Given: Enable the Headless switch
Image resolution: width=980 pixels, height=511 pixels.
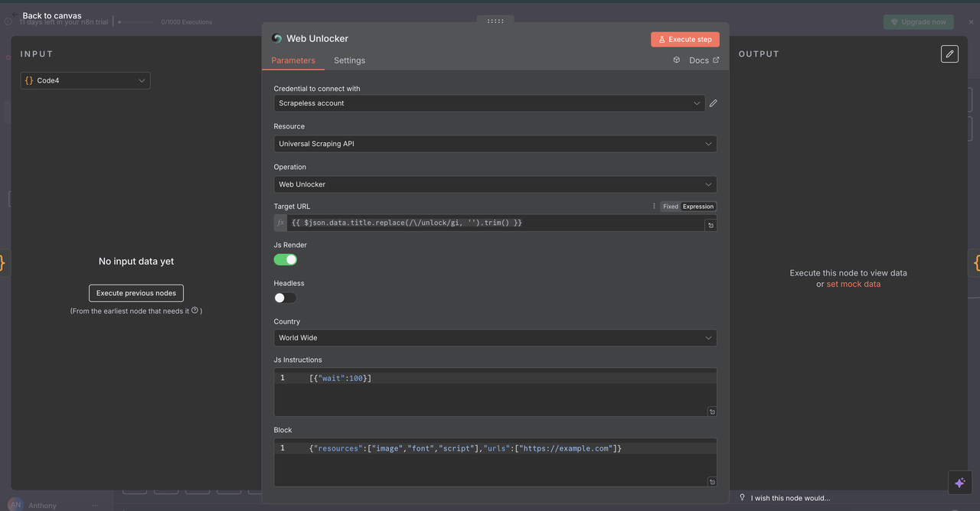Looking at the screenshot, I should tap(286, 298).
